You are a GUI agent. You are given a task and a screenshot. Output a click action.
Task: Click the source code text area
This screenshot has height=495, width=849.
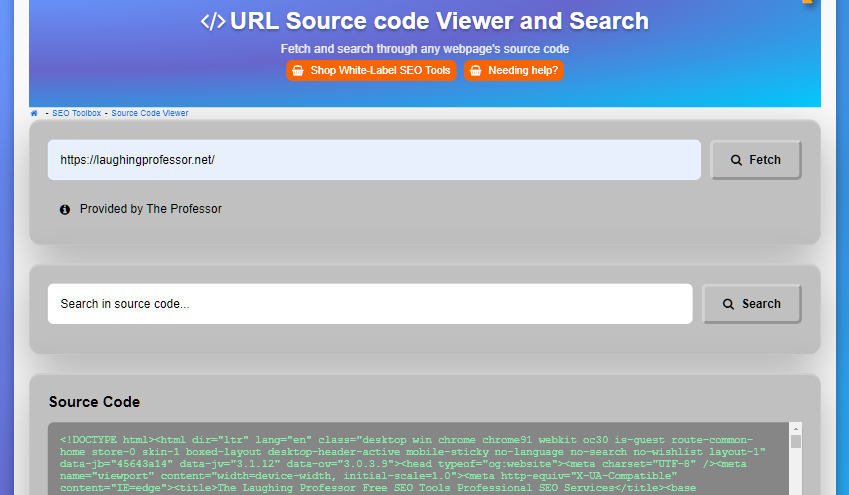pos(418,459)
